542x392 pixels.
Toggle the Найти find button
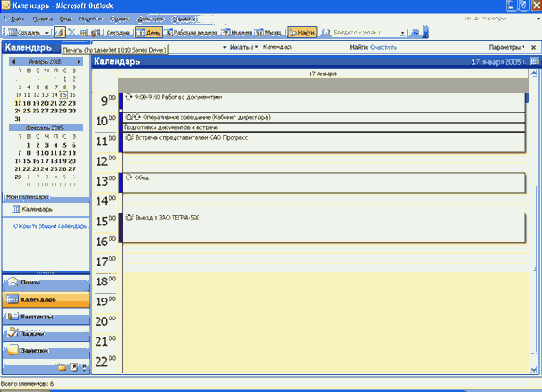pos(302,32)
